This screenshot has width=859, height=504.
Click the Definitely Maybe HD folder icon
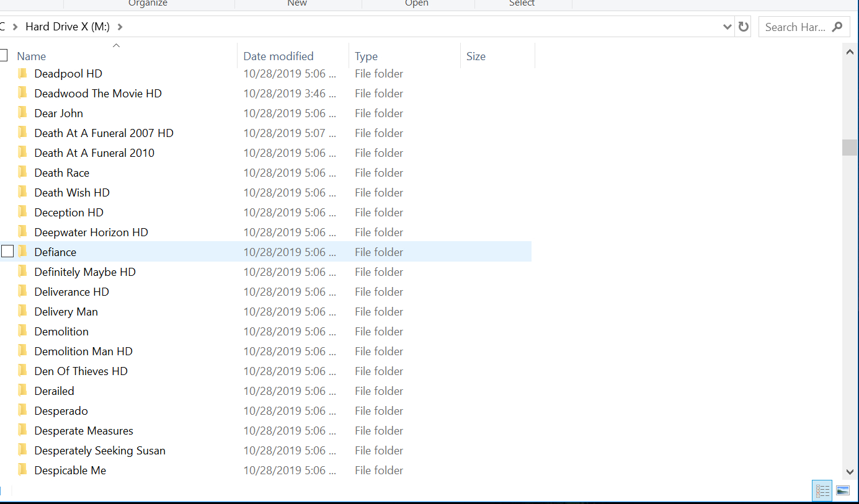pyautogui.click(x=23, y=272)
